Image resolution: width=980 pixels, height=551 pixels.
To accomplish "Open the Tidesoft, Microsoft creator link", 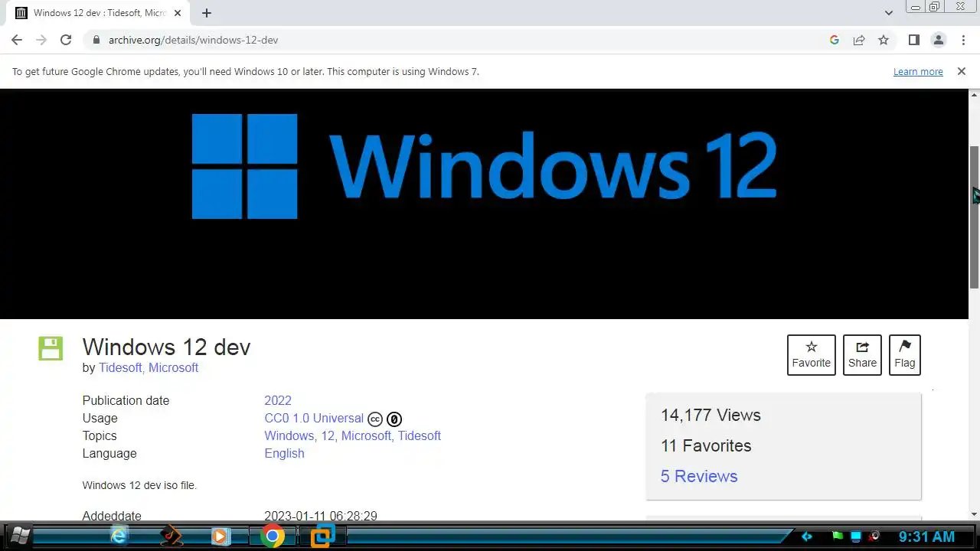I will (x=149, y=367).
